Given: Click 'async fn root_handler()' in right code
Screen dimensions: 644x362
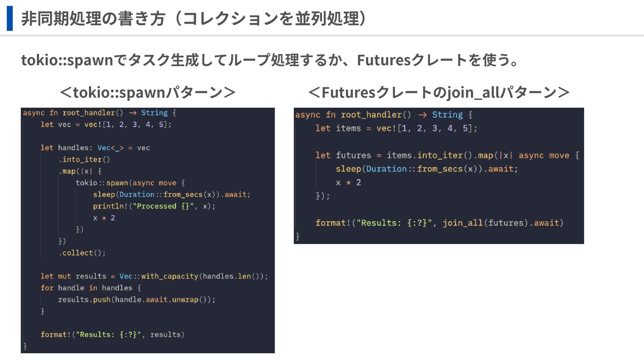Looking at the screenshot, I should 353,115.
